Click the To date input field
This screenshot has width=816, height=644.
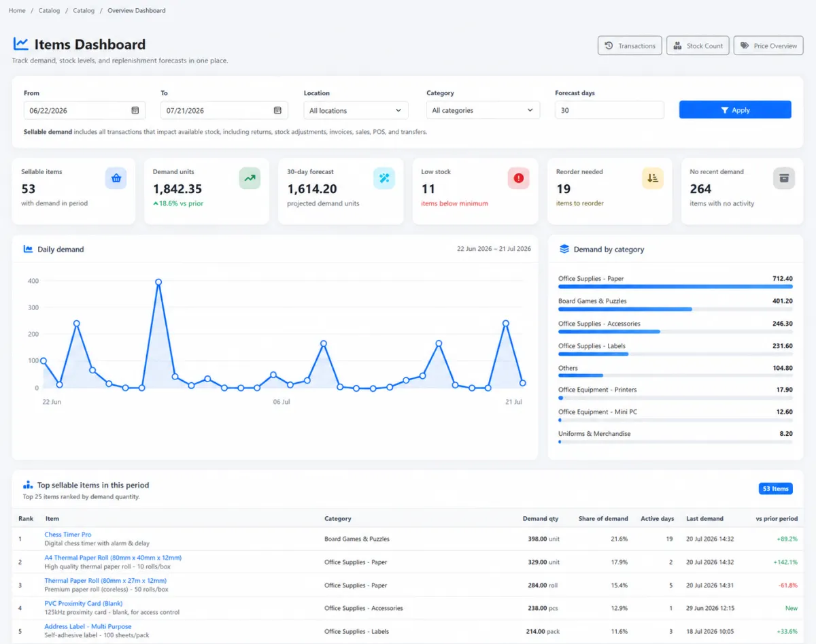click(224, 110)
